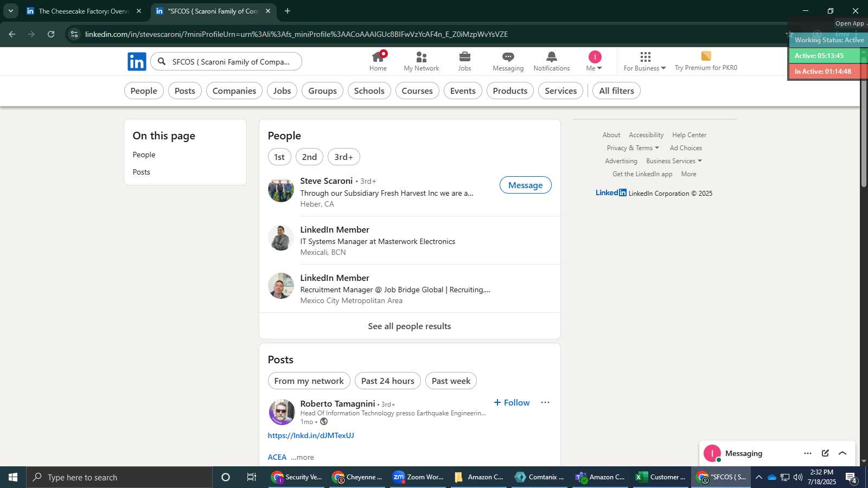This screenshot has width=868, height=488.
Task: Switch to The Cheesecake Factory tab
Action: pyautogui.click(x=84, y=11)
